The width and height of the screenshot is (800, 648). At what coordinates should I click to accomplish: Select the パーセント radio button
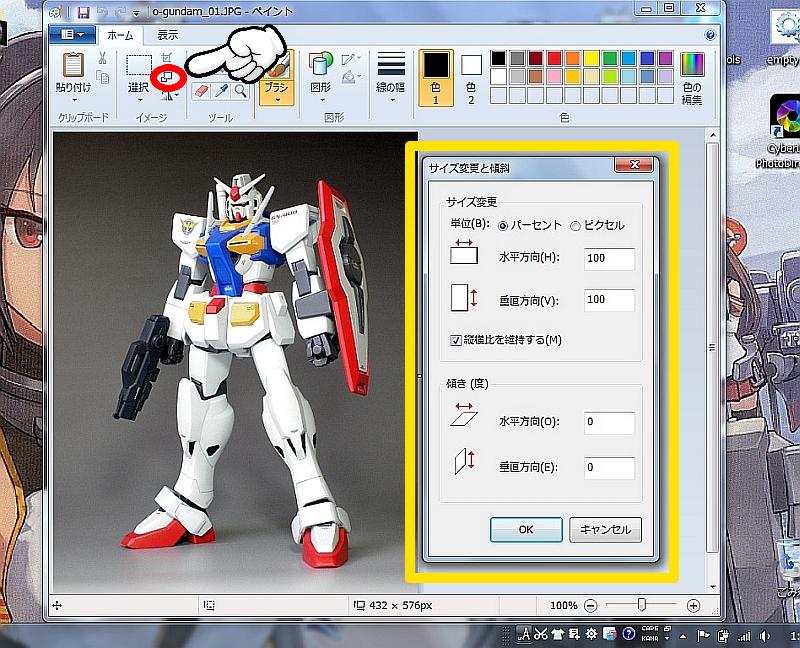coord(503,226)
